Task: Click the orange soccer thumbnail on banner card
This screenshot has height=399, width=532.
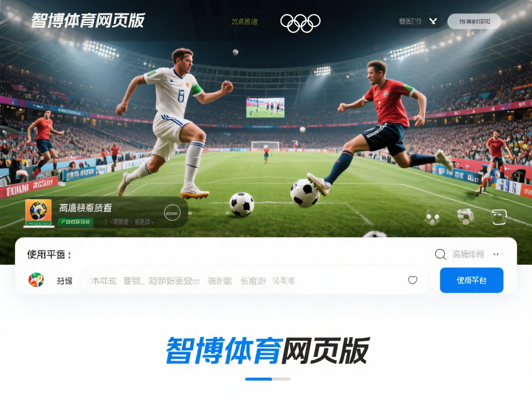Action: click(x=38, y=212)
